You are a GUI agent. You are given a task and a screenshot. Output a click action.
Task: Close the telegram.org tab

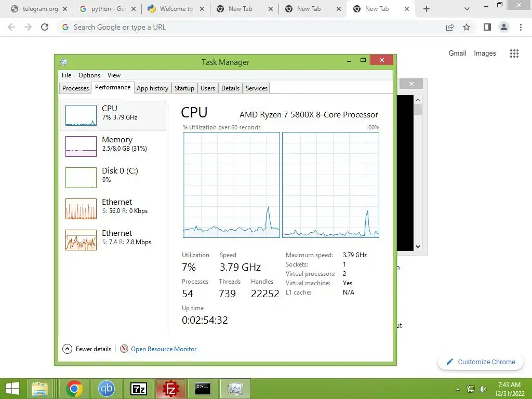tap(65, 9)
